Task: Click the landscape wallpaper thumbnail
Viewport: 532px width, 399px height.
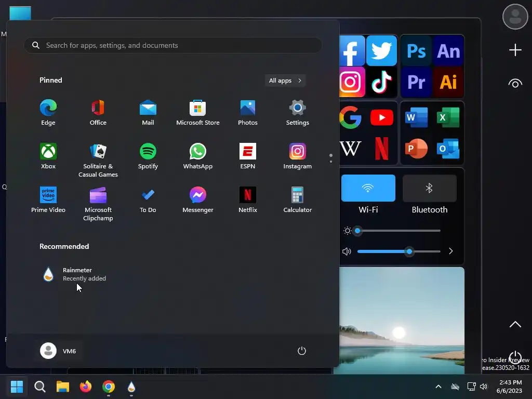Action: pyautogui.click(x=402, y=320)
